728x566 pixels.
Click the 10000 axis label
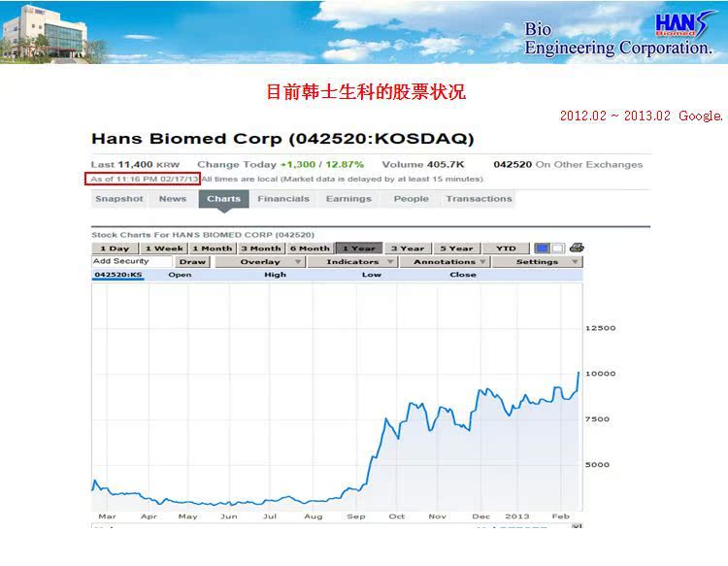pos(600,374)
